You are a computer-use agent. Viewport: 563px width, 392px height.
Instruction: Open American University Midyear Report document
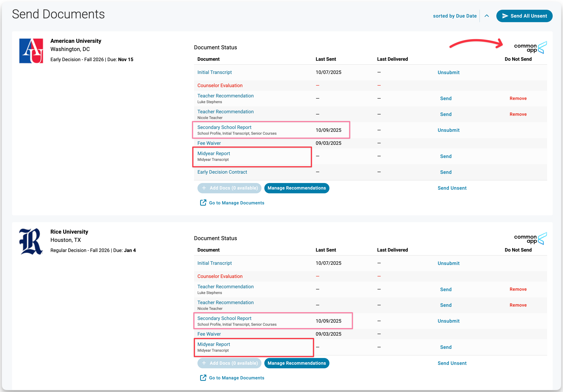point(214,154)
